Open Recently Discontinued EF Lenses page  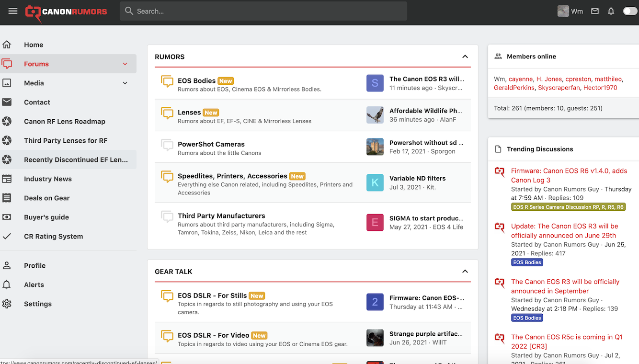[x=76, y=159]
